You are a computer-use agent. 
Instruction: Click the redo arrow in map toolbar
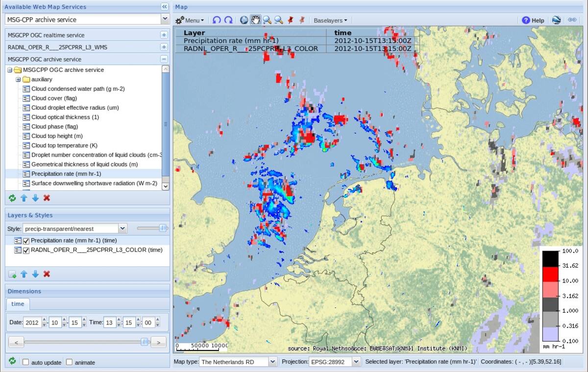point(228,20)
